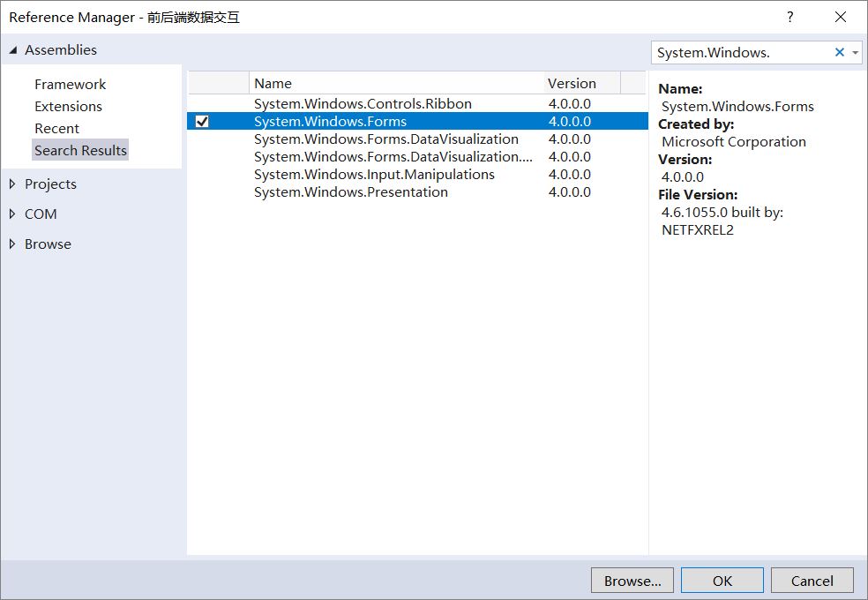Uncheck the System.Windows.Forms checkbox

202,121
